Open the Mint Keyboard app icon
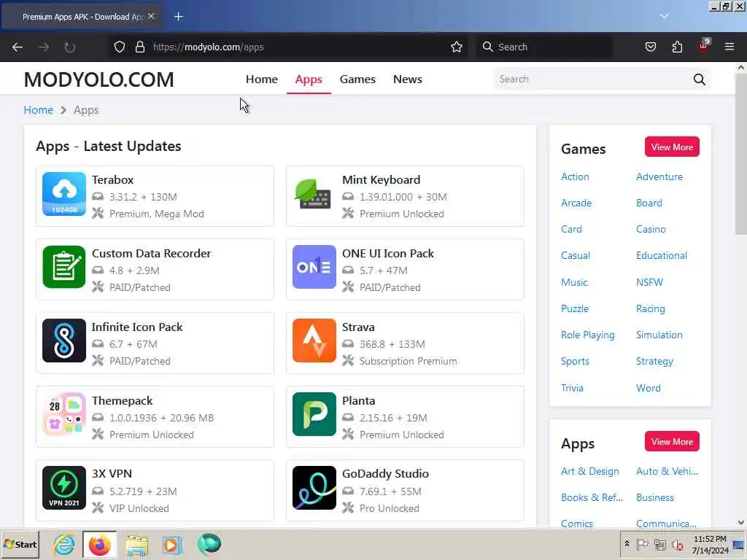Screen dimensions: 747x560 [x=314, y=194]
